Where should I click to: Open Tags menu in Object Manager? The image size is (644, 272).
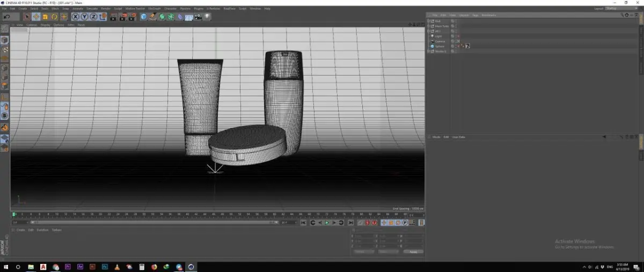tap(475, 15)
